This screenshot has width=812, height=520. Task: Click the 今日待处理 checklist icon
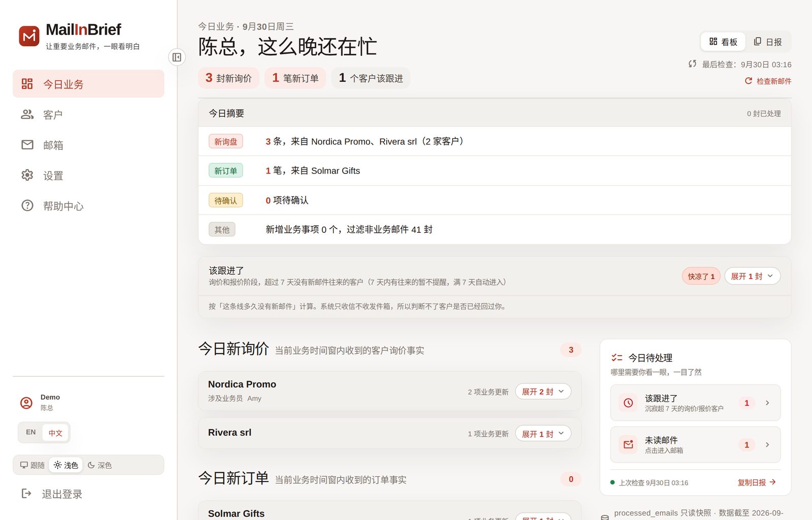pyautogui.click(x=617, y=358)
